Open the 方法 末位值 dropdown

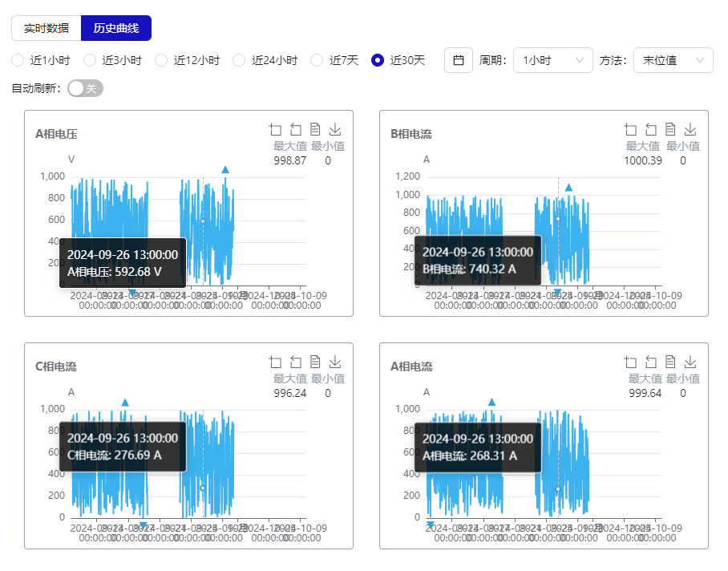(673, 60)
